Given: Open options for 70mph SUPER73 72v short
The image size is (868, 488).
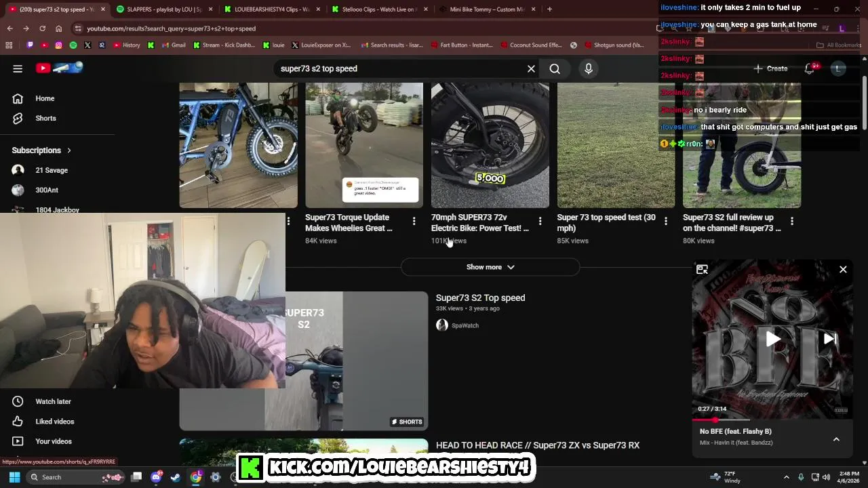Looking at the screenshot, I should pos(540,221).
